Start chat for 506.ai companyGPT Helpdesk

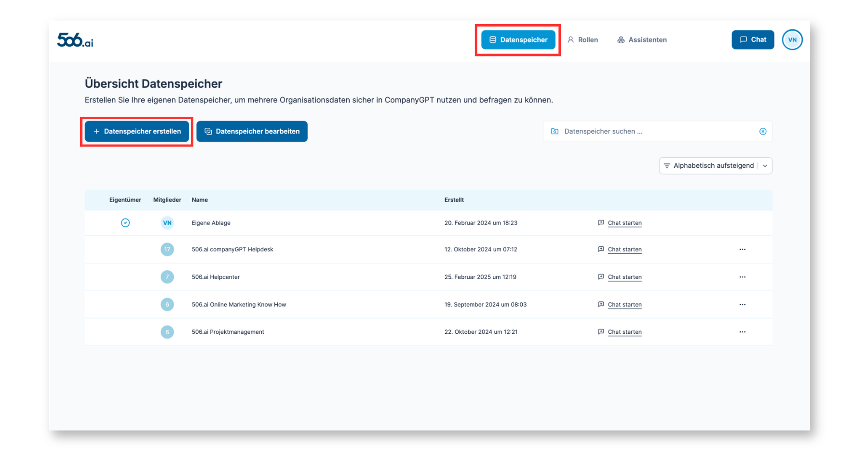coord(624,249)
